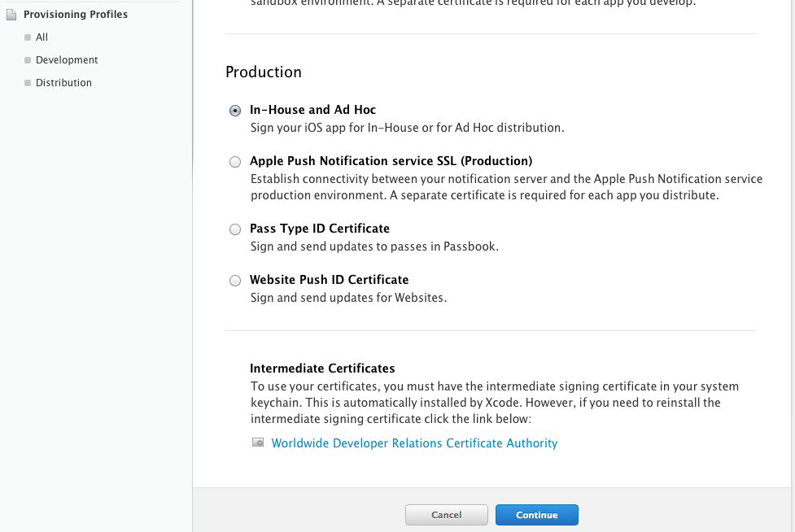795x532 pixels.
Task: Click the Production section heading
Action: (x=264, y=72)
